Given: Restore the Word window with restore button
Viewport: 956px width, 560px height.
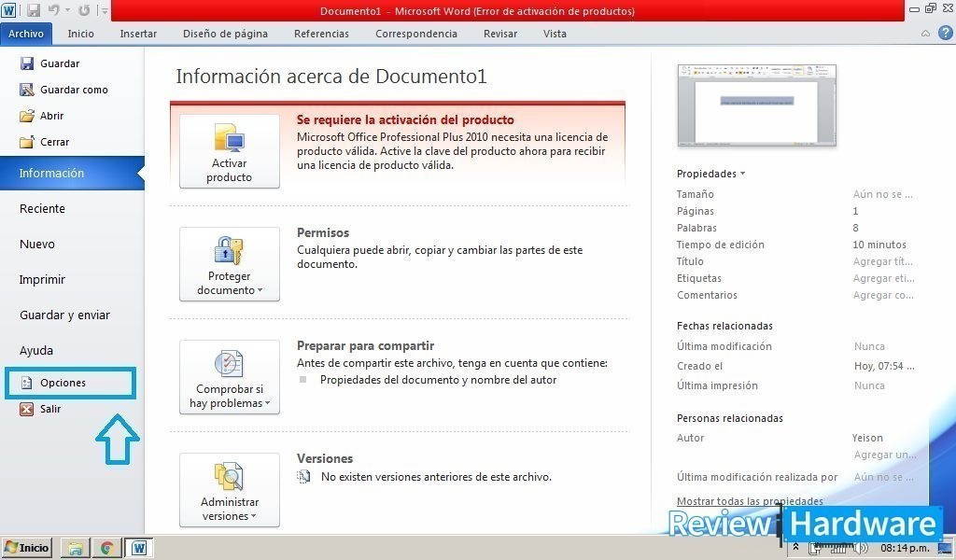Looking at the screenshot, I should pyautogui.click(x=931, y=7).
